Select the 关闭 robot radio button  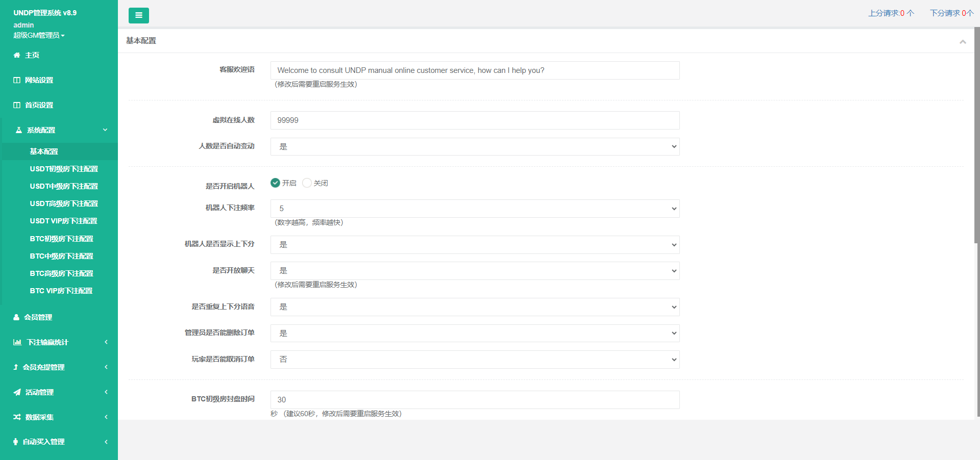[x=307, y=183]
